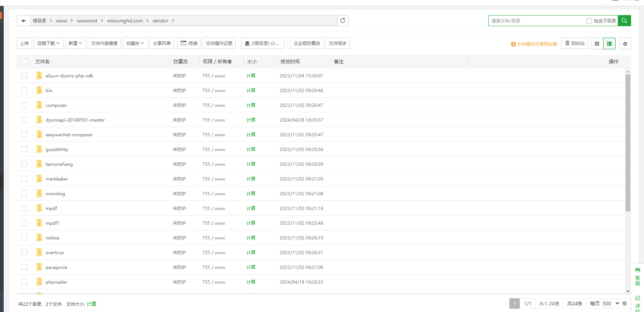Open the 收藏夹 dropdown
644x312 pixels.
(x=135, y=43)
